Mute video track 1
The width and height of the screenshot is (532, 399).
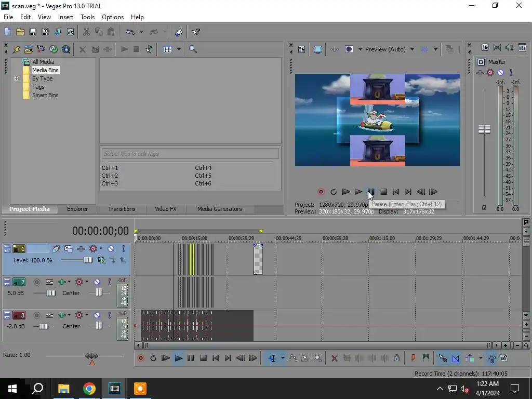pos(111,249)
